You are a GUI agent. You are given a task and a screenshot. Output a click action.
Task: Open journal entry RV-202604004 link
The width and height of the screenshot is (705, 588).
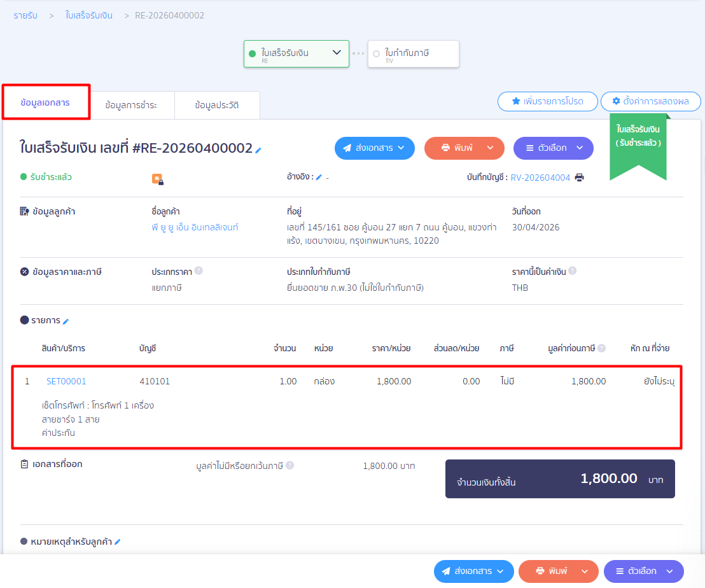[x=540, y=178]
